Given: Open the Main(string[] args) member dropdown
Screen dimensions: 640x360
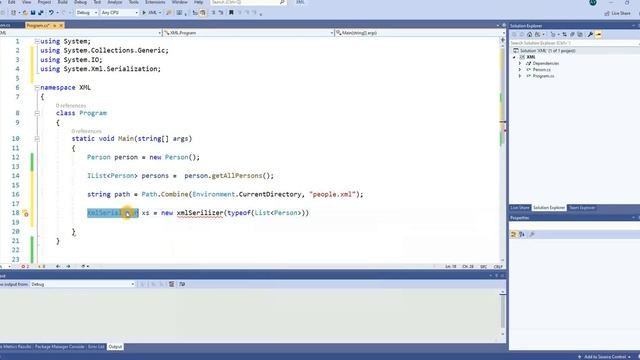Looking at the screenshot, I should [419, 33].
